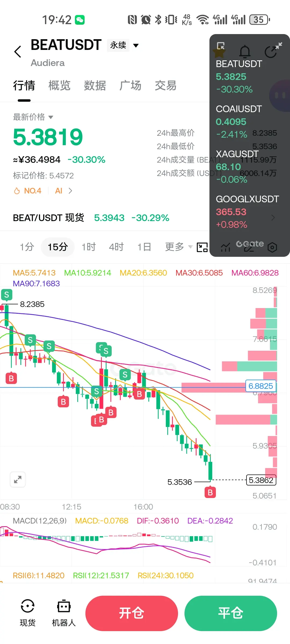Open the 最新价格 price type dropdown

click(33, 117)
